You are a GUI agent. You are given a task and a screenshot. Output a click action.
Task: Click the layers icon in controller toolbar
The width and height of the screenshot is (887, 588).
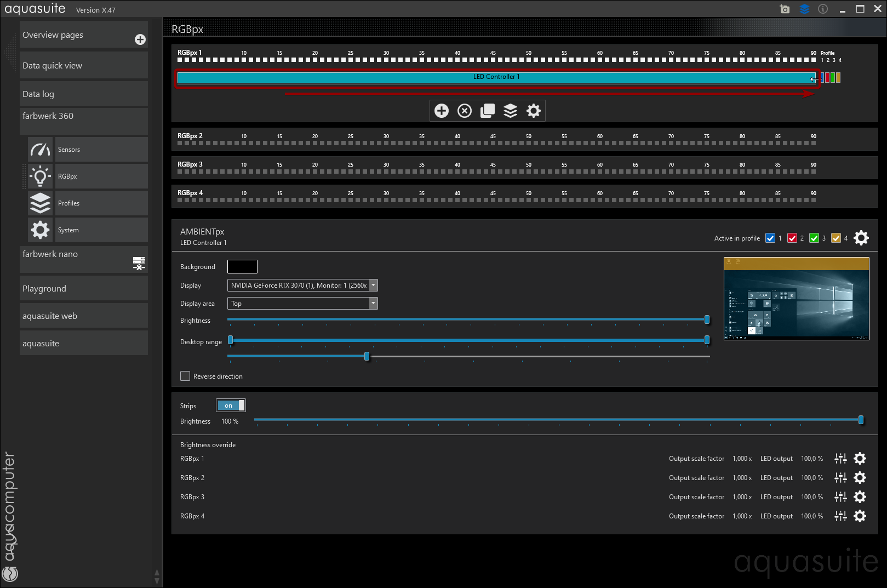tap(510, 111)
